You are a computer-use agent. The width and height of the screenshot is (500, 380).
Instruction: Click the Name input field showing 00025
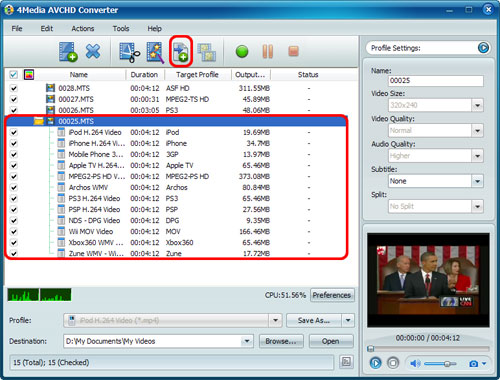[x=436, y=80]
